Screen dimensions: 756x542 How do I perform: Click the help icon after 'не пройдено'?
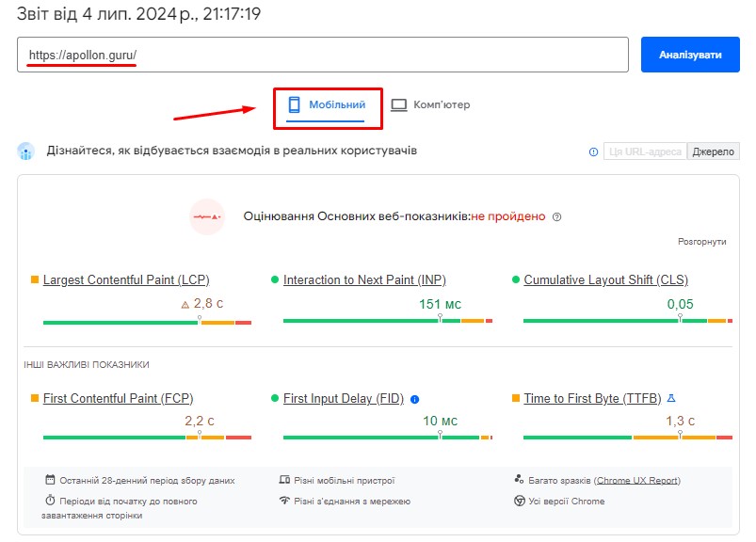click(x=556, y=216)
